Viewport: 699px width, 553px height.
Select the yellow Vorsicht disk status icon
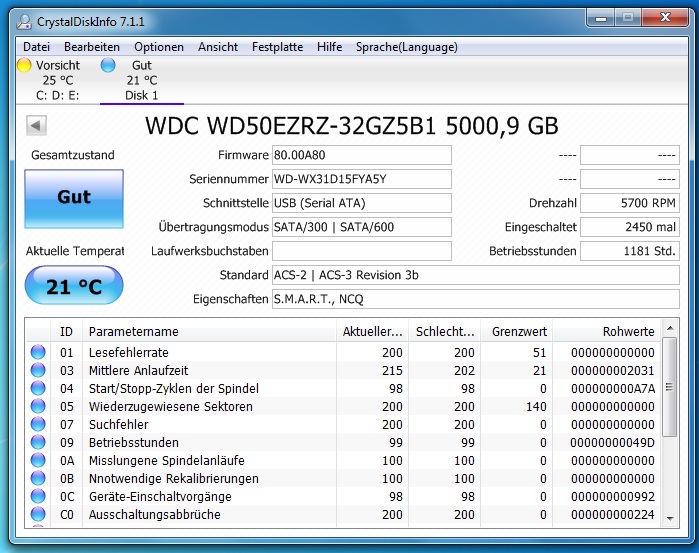[x=24, y=65]
